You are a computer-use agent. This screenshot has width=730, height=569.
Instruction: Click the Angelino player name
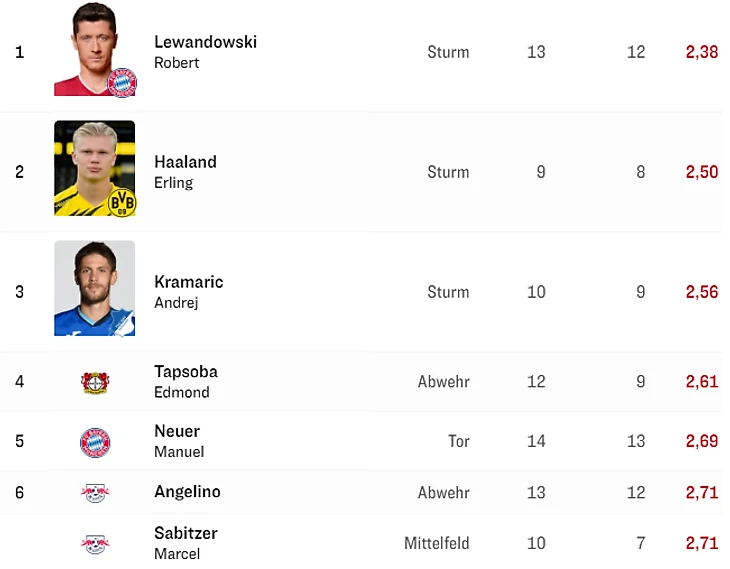point(187,492)
